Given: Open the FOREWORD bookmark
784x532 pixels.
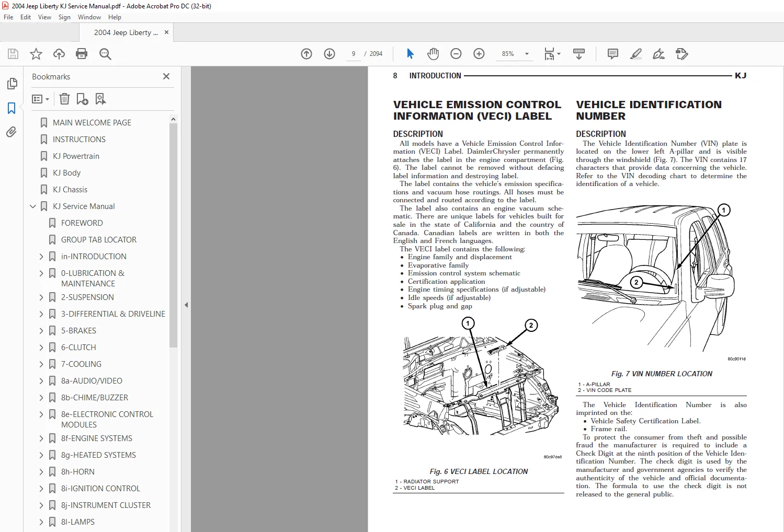Looking at the screenshot, I should [82, 223].
